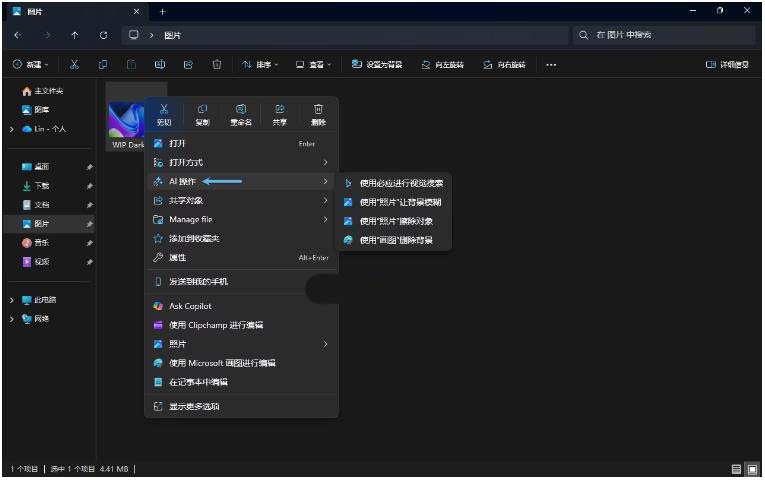The image size is (765, 480).
Task: Expand 打开方式 submenu arrow
Action: coord(325,162)
